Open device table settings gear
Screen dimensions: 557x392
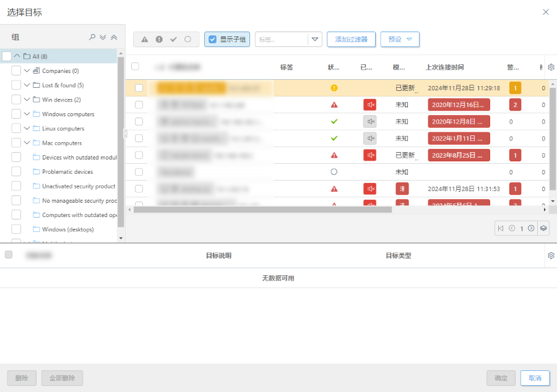click(x=551, y=67)
